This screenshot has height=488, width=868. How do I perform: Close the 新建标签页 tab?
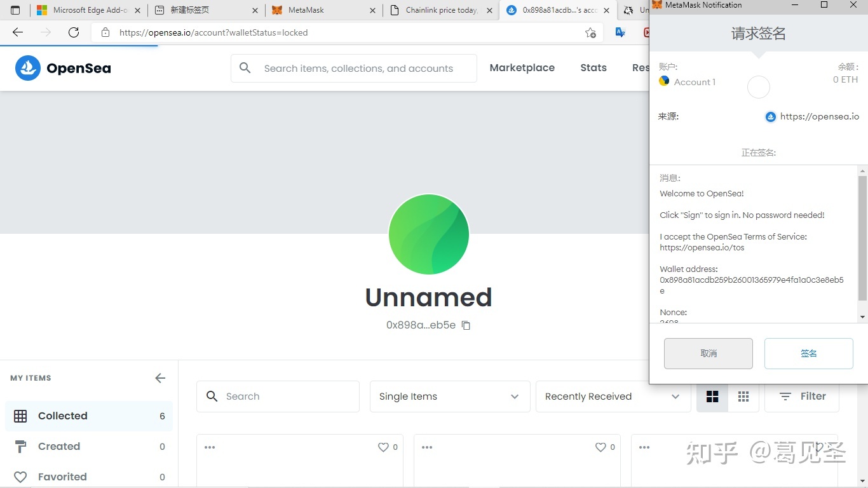click(x=255, y=10)
